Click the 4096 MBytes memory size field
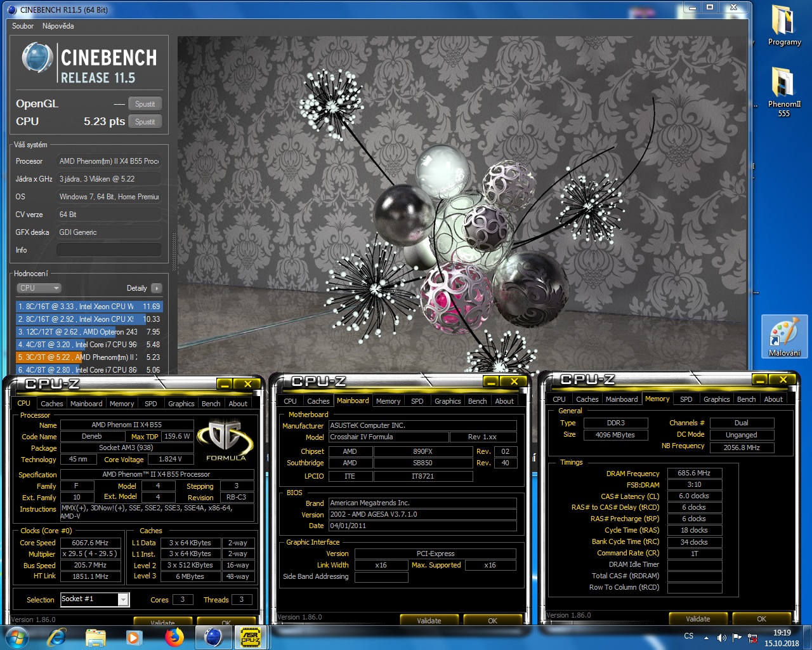 click(615, 435)
